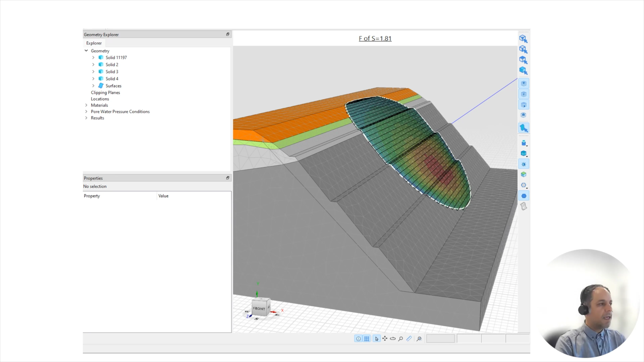Expand the Solid 11197 tree item
The height and width of the screenshot is (362, 644).
[x=93, y=57]
